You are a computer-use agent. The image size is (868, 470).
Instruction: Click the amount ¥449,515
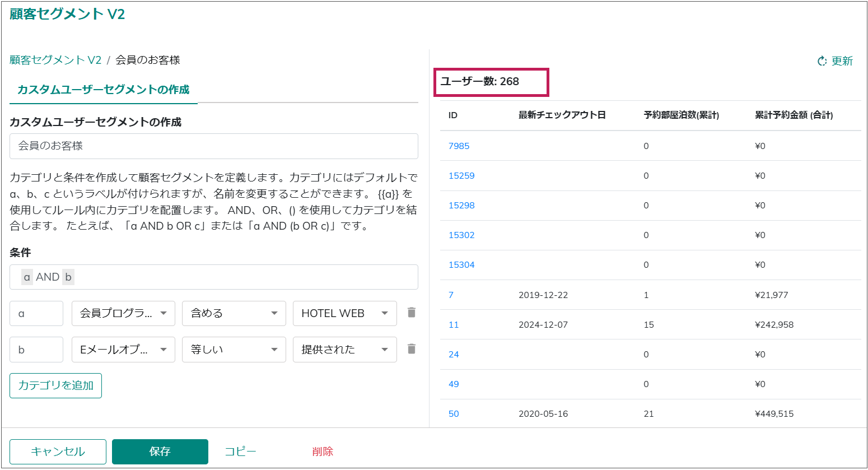point(774,413)
